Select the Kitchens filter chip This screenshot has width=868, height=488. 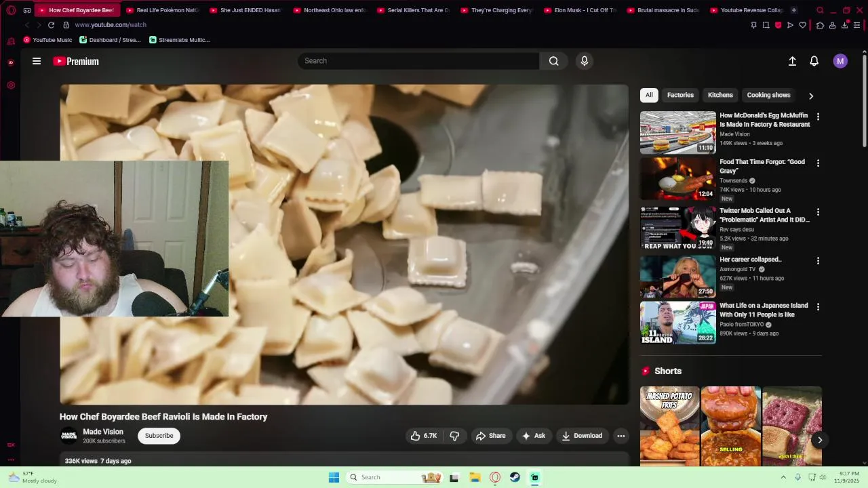coord(720,95)
